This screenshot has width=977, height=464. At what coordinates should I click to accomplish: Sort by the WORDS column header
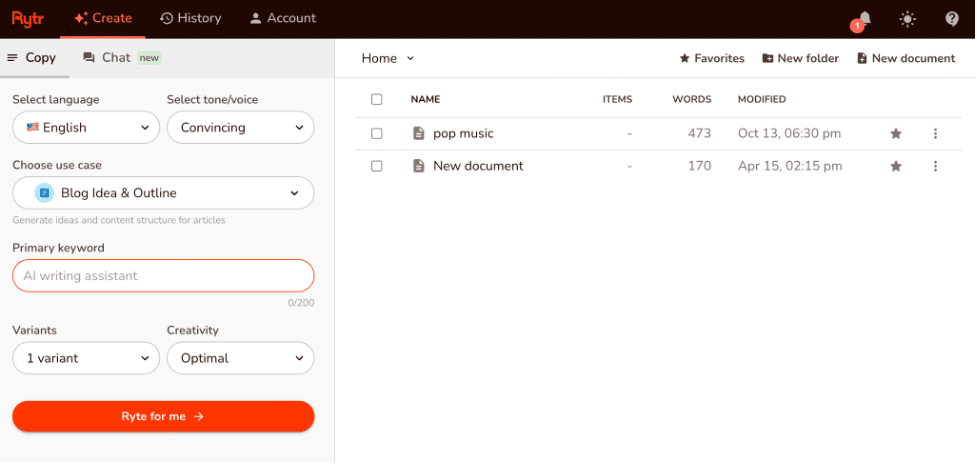tap(692, 100)
